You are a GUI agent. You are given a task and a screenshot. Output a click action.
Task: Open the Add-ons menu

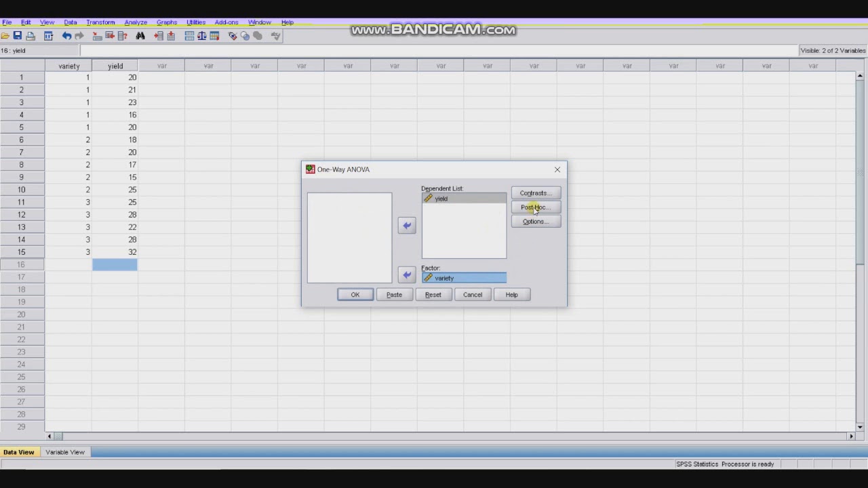(x=226, y=22)
